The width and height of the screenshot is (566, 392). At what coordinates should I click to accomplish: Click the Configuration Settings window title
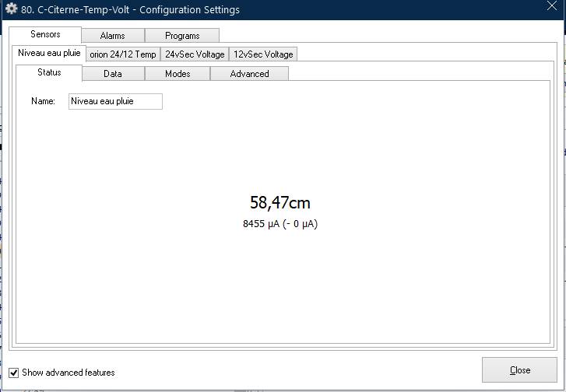pos(130,10)
